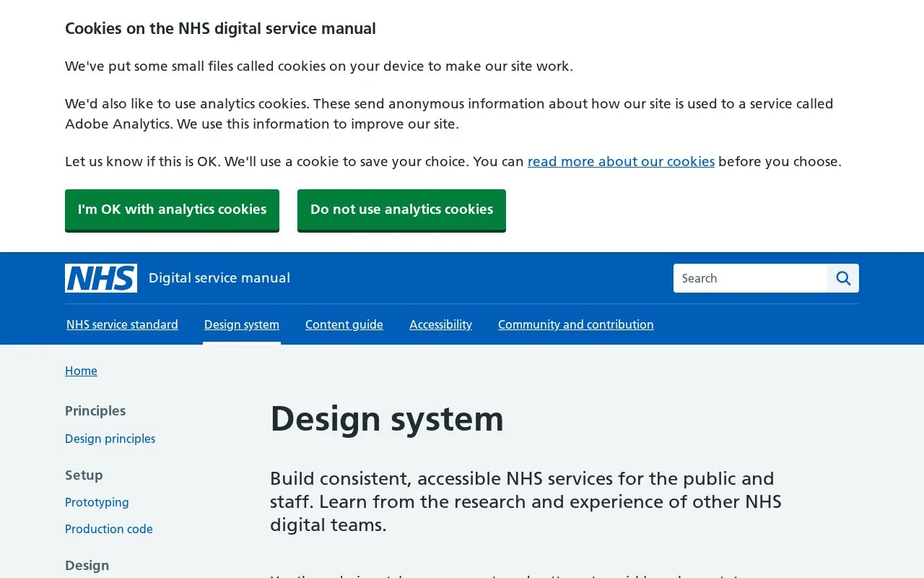924x578 pixels.
Task: Open the read more about our cookies link
Action: coord(621,161)
